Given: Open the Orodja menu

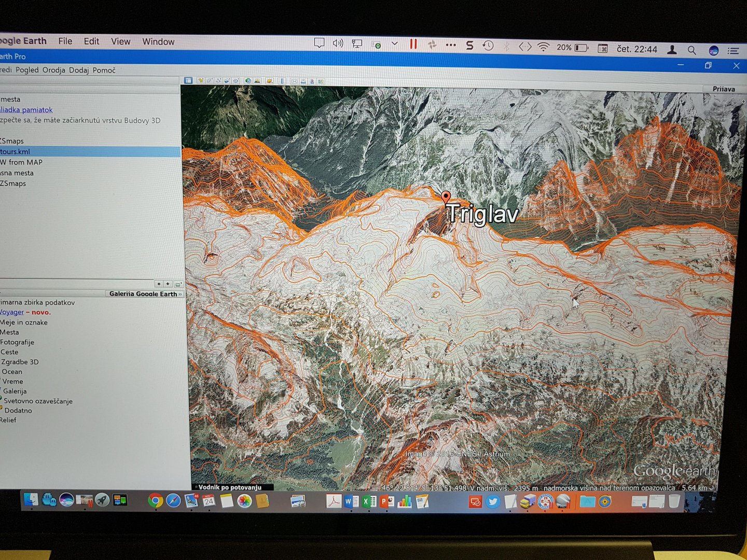Looking at the screenshot, I should point(53,70).
